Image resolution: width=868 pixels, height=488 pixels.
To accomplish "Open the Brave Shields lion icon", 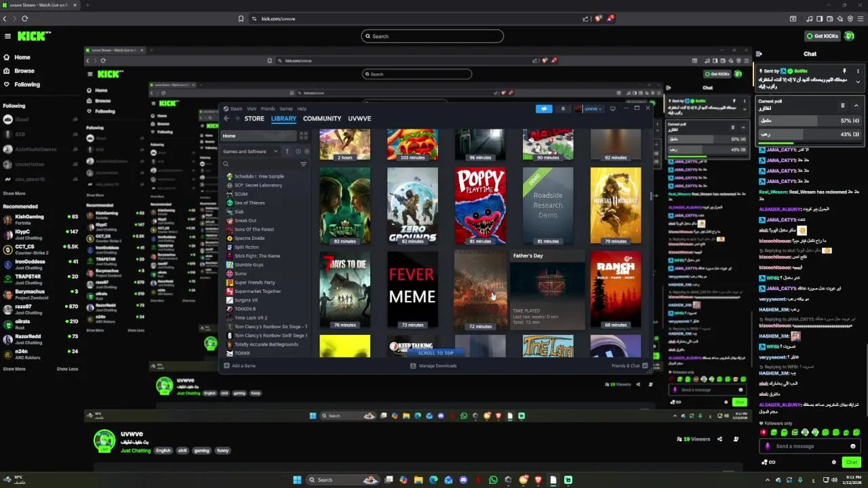I will (x=598, y=18).
